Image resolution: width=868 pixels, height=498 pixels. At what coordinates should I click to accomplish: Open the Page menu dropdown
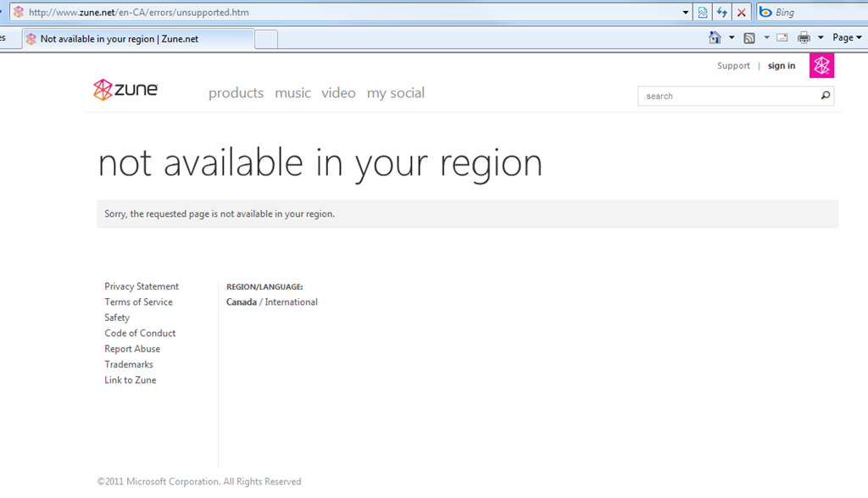point(847,37)
